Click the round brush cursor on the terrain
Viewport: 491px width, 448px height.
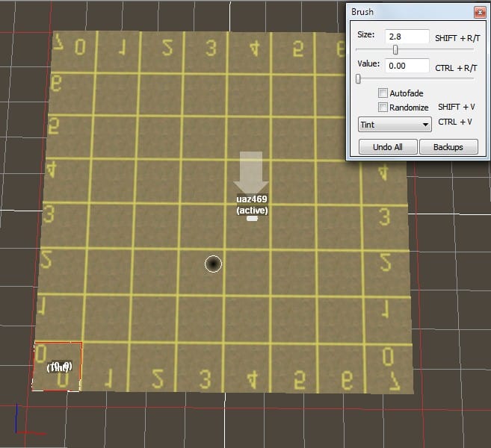213,264
